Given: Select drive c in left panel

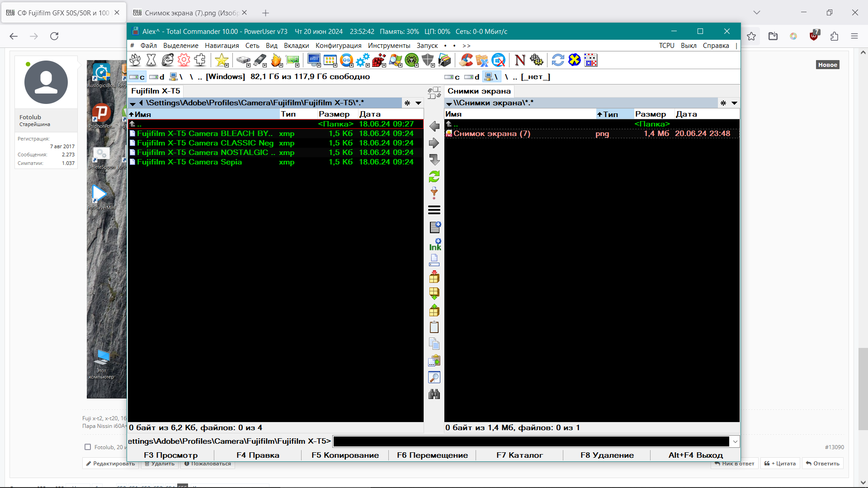Looking at the screenshot, I should pos(137,77).
